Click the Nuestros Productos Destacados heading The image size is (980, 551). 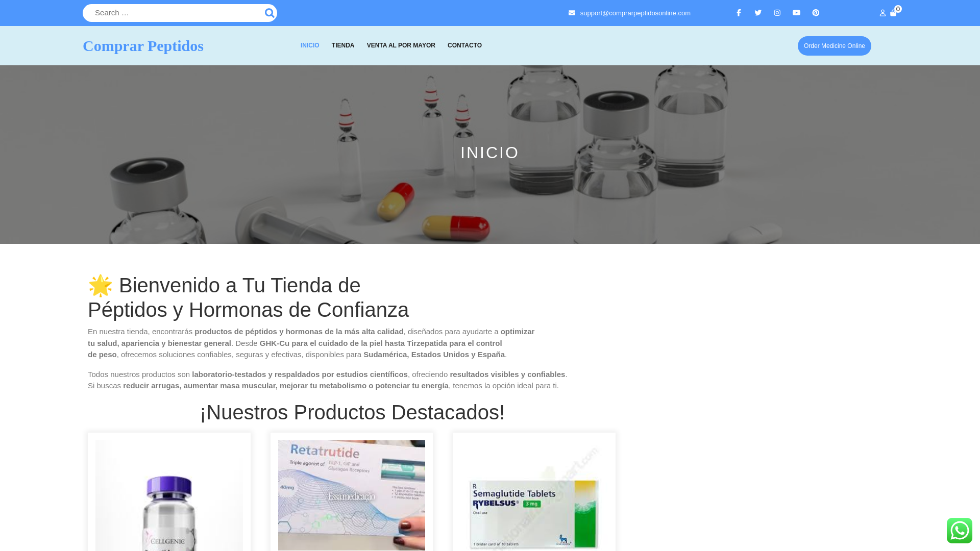pos(352,412)
